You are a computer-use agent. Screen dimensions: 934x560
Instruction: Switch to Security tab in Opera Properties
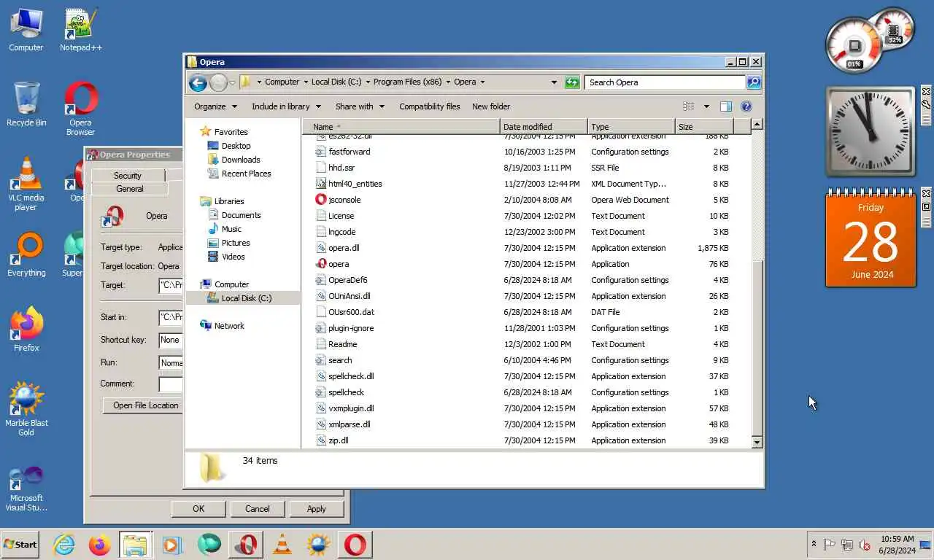tap(127, 176)
